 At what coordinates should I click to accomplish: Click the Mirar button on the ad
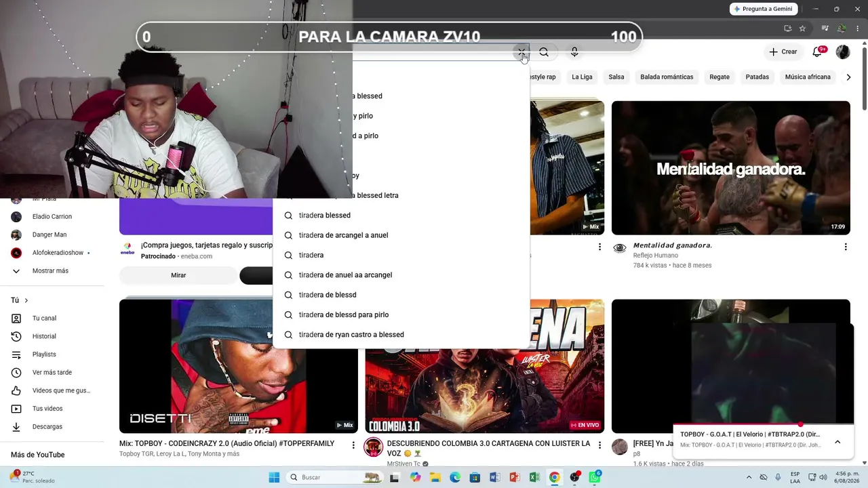[178, 275]
